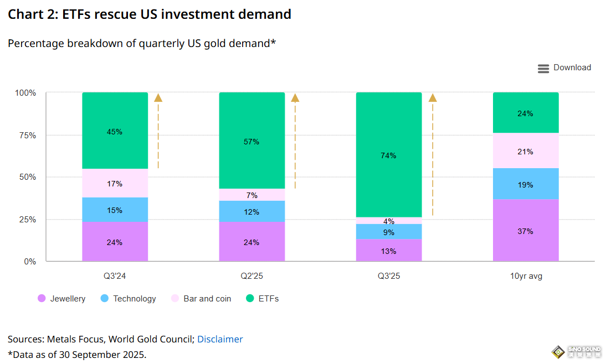Click the Sino Sound logo watermark
The height and width of the screenshot is (364, 606).
[x=576, y=352]
